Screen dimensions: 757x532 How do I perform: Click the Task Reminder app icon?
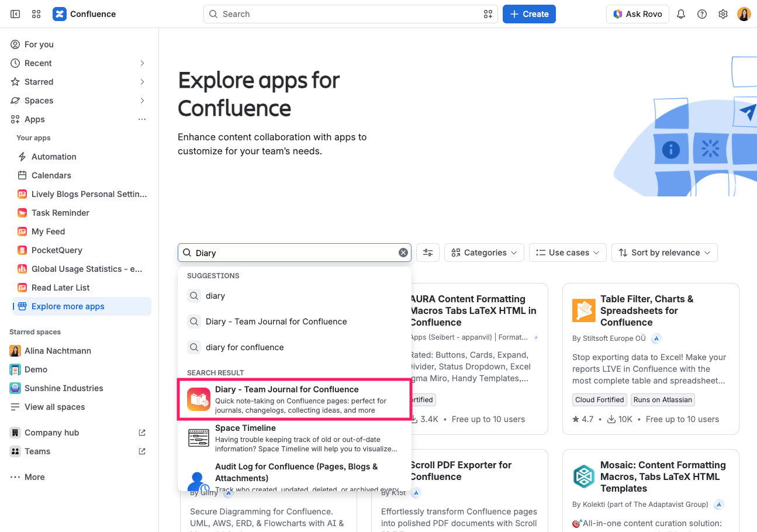pyautogui.click(x=22, y=213)
